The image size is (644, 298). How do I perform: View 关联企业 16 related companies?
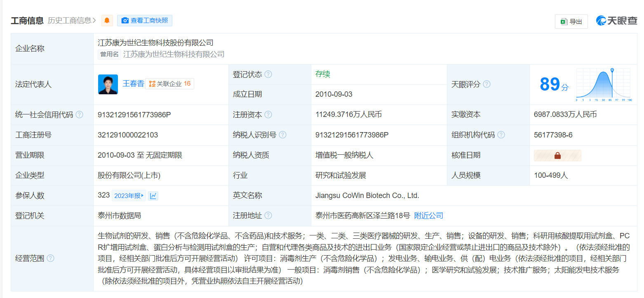click(x=169, y=84)
